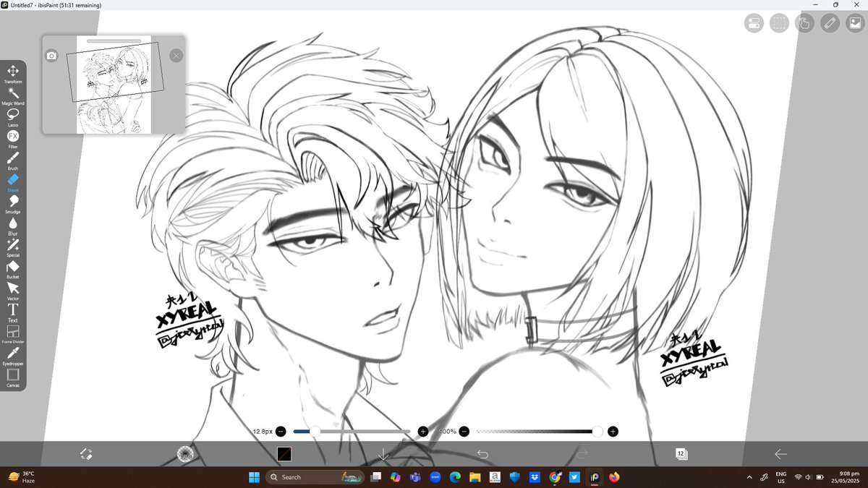The height and width of the screenshot is (488, 868).
Task: Open brush settings thumbnail in bottom bar
Action: click(185, 454)
